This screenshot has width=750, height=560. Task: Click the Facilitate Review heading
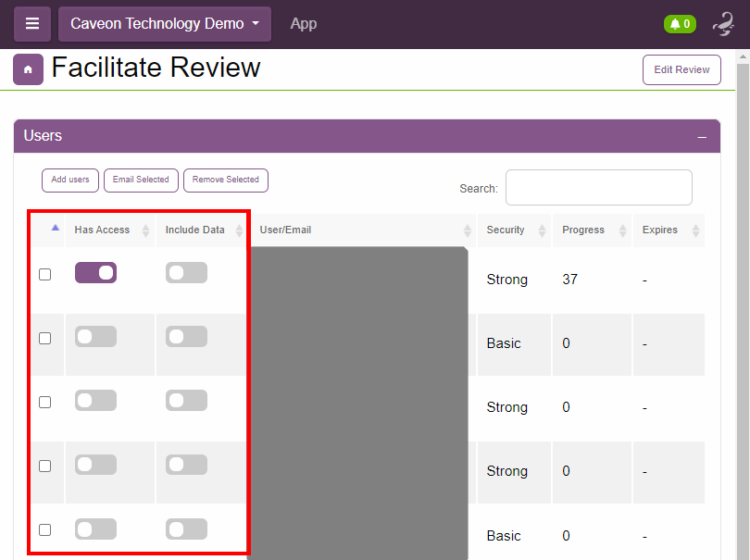click(x=156, y=68)
